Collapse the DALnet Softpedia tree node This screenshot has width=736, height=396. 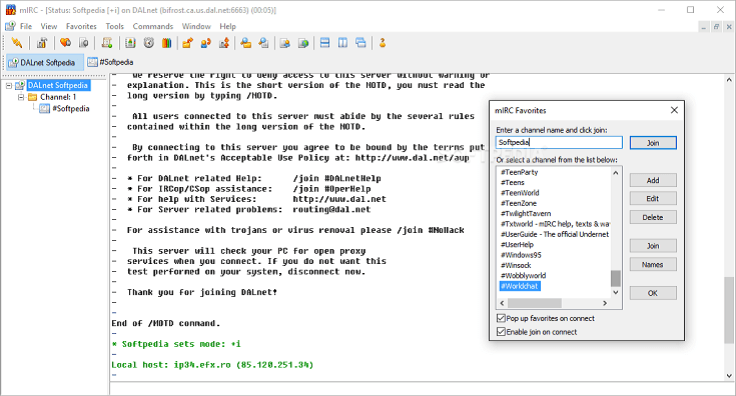click(x=9, y=85)
